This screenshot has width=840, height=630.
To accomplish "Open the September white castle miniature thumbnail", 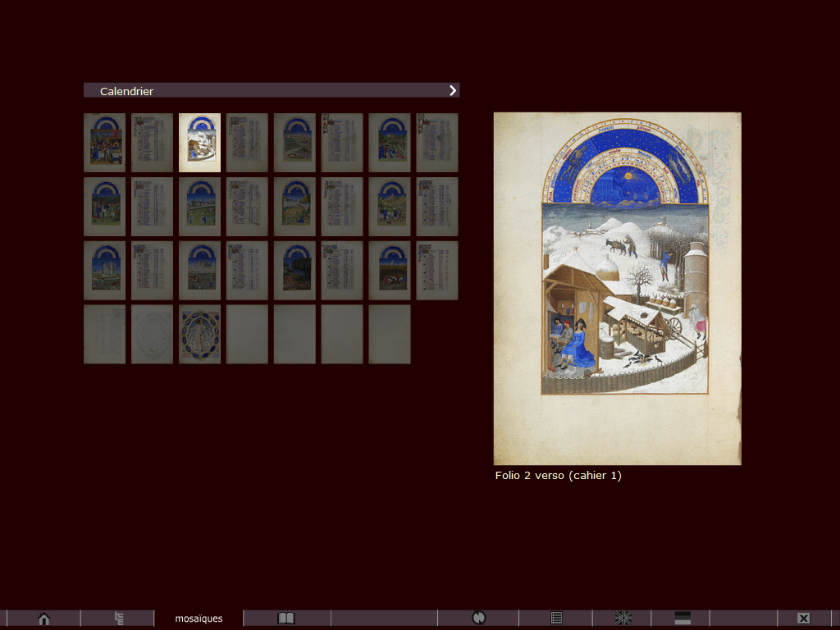I will 104,271.
